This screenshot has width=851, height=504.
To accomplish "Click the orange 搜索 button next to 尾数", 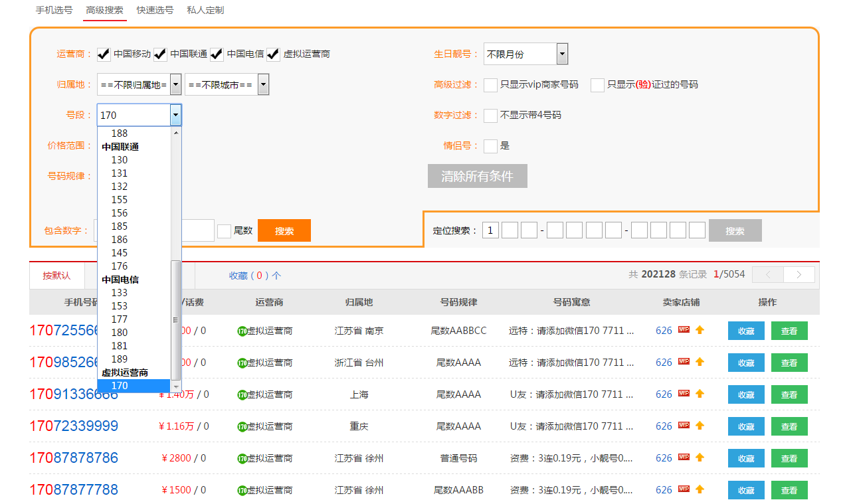I will 284,230.
